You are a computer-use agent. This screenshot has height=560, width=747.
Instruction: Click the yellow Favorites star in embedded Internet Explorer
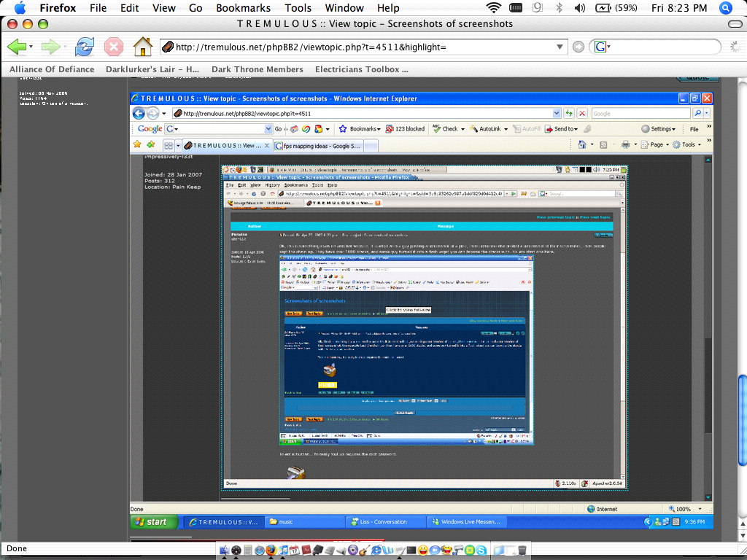point(137,144)
